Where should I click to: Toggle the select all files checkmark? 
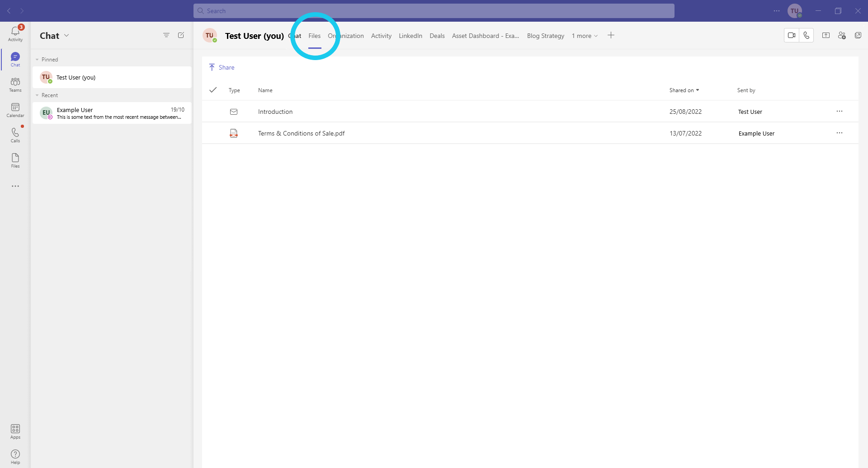(x=213, y=90)
